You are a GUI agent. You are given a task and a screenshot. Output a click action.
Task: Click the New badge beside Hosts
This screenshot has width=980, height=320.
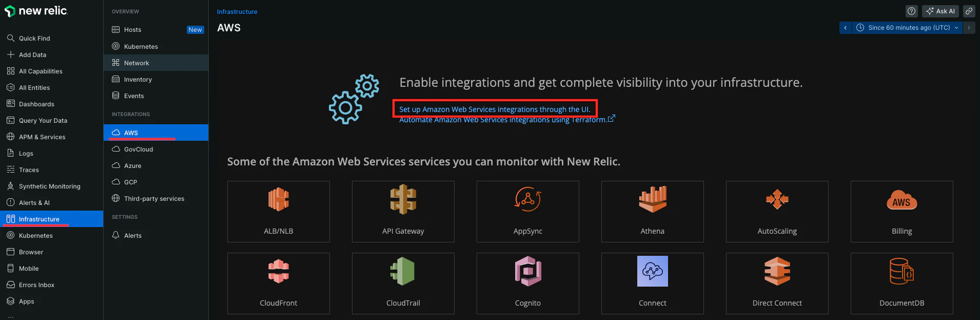coord(195,30)
